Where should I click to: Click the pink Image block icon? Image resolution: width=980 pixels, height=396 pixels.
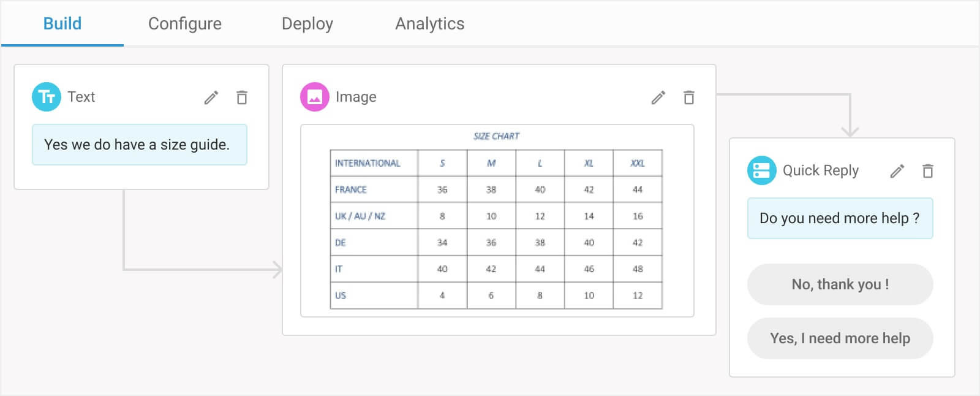(x=315, y=97)
